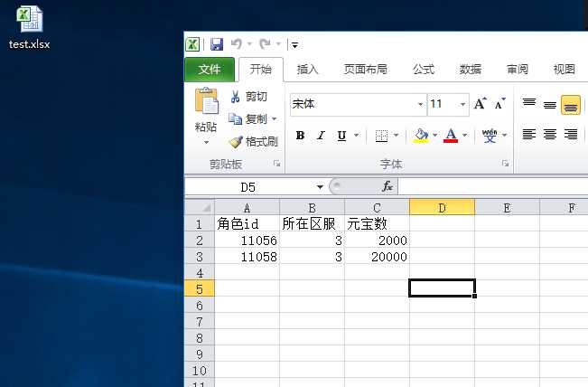Click the fx insert function icon
The height and width of the screenshot is (387, 588).
coord(387,186)
